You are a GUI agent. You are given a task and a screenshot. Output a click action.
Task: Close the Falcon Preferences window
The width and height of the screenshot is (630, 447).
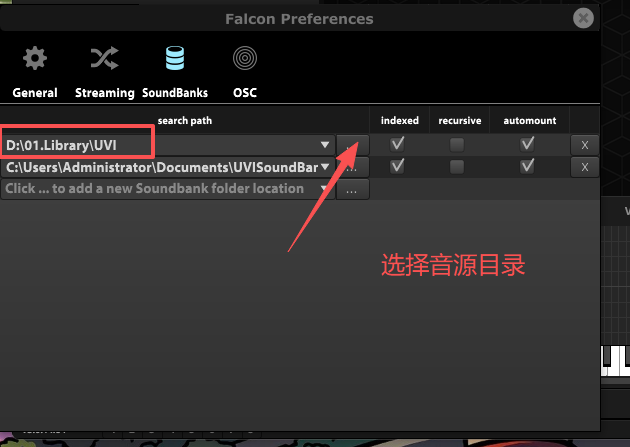tap(583, 18)
